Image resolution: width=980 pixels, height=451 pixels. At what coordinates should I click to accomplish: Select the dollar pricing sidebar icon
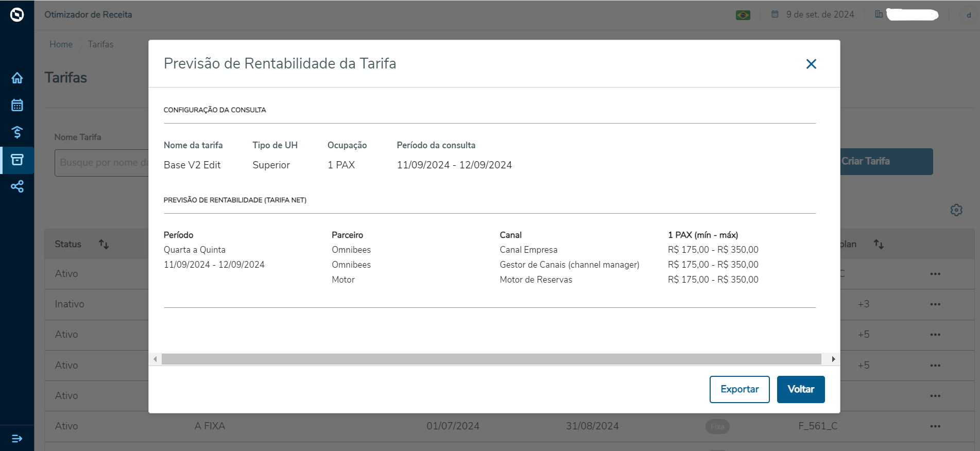(17, 132)
